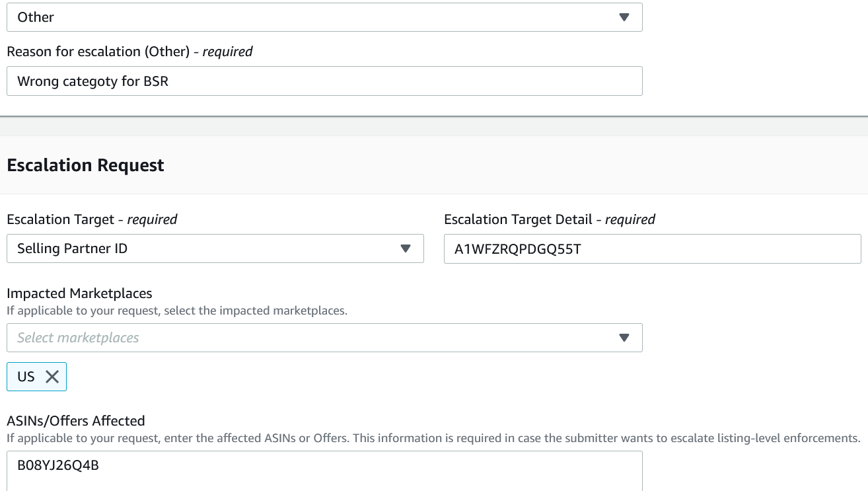Select the US marketplace chip label
The image size is (868, 491).
coord(26,377)
